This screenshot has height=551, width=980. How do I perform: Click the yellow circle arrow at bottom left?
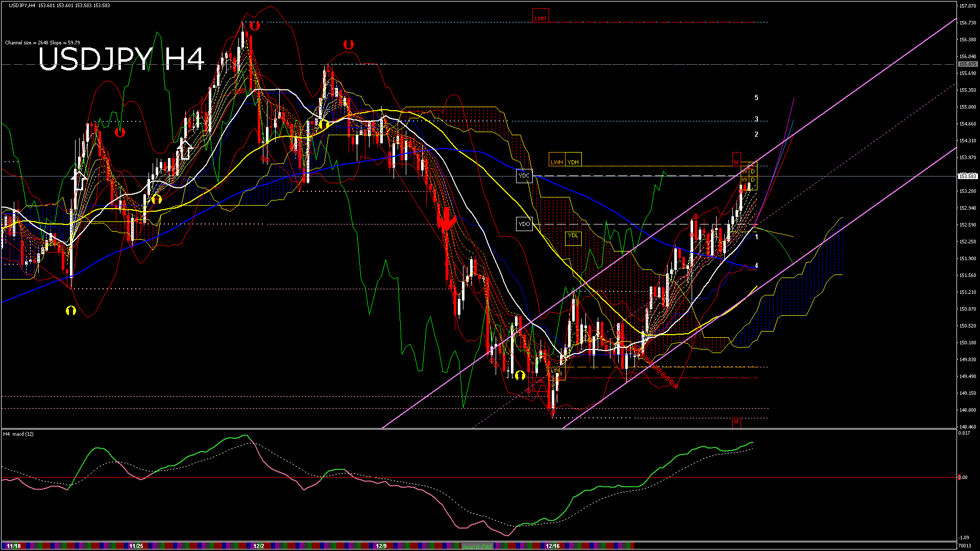coord(71,310)
